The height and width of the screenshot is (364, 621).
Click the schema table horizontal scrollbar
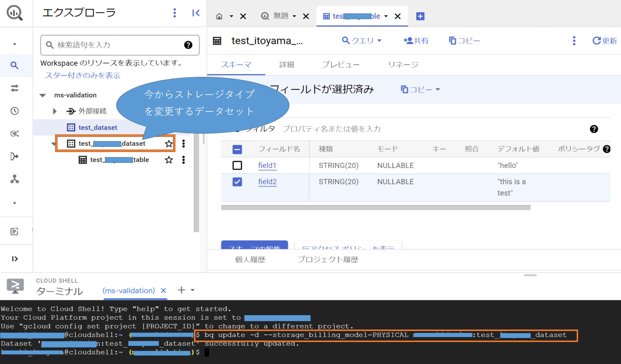click(376, 208)
